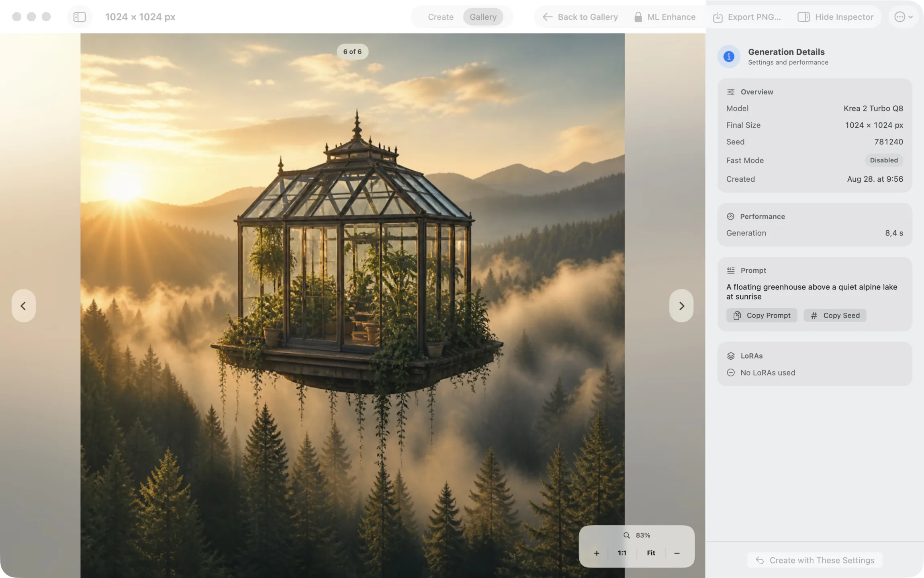The height and width of the screenshot is (578, 924).
Task: Toggle the sidebar panel icon
Action: [x=80, y=17]
